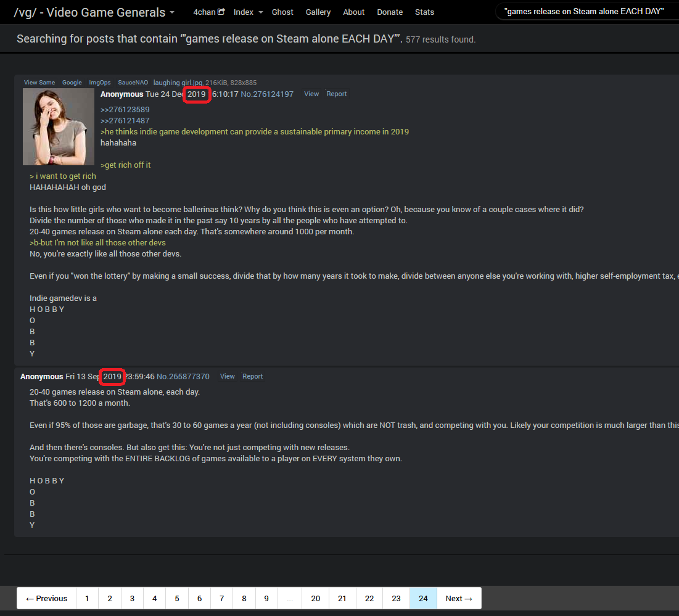Open the Donate page
The height and width of the screenshot is (616, 679).
tap(390, 12)
